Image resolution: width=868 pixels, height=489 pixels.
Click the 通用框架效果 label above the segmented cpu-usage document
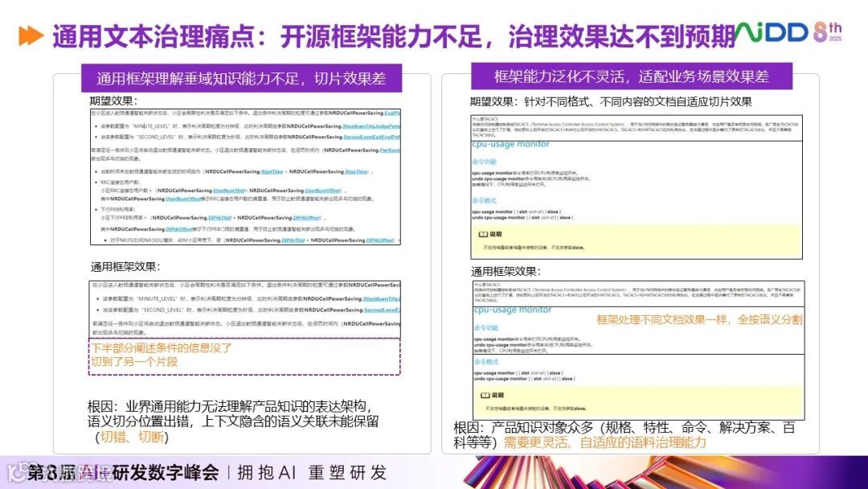(x=506, y=271)
